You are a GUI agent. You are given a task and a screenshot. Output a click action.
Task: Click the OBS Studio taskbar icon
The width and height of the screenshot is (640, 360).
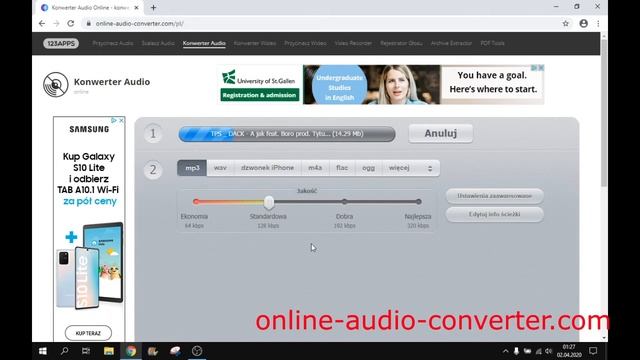point(197,351)
